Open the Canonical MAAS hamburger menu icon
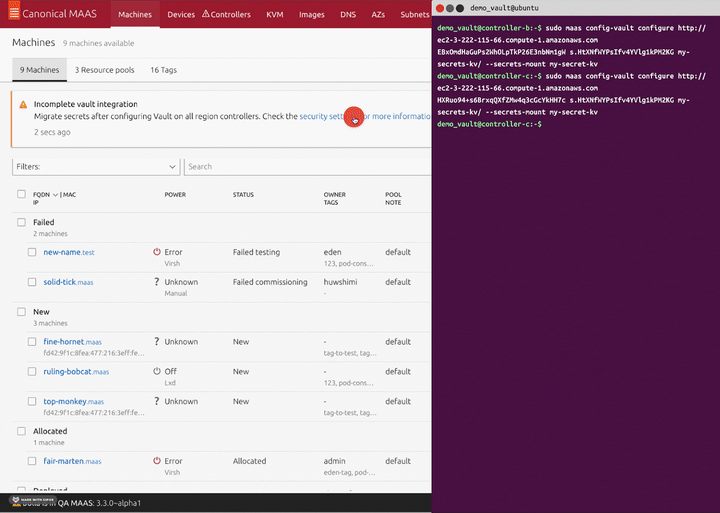The height and width of the screenshot is (513, 720). pyautogui.click(x=14, y=11)
